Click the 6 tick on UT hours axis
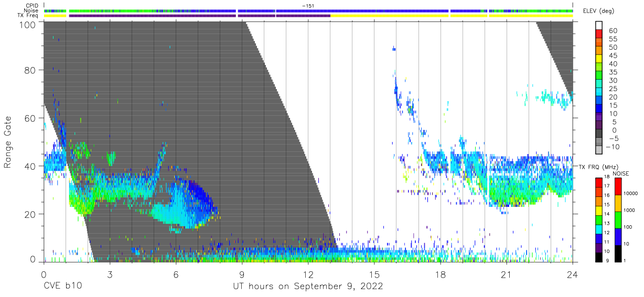The image size is (644, 297). [x=176, y=274]
